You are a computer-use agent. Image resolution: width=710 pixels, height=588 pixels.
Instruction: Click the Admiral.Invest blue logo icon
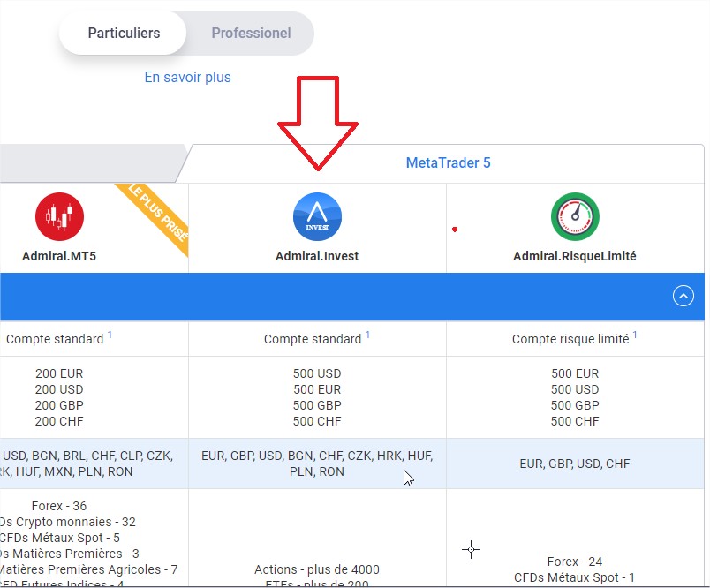coord(317,216)
